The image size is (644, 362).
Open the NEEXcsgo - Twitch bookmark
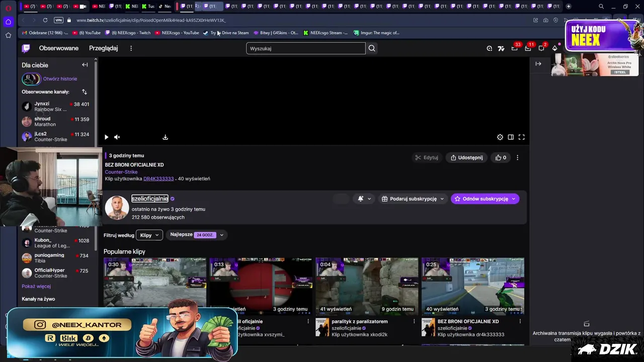click(128, 33)
